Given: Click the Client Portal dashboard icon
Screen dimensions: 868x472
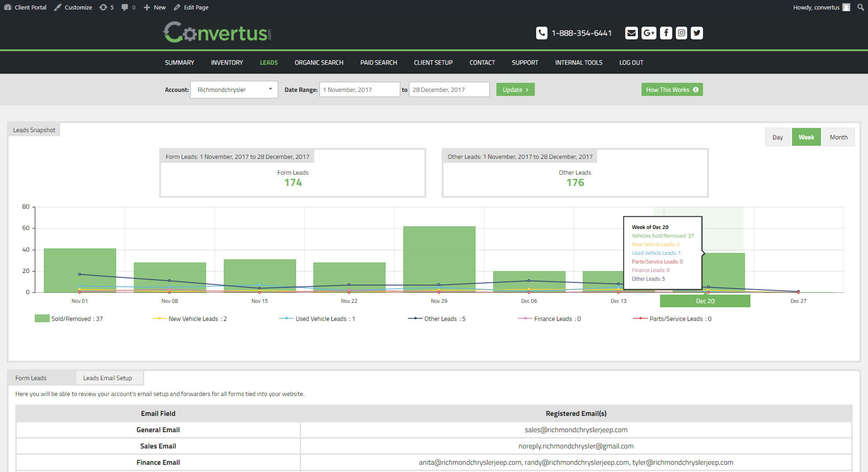Looking at the screenshot, I should [7, 7].
